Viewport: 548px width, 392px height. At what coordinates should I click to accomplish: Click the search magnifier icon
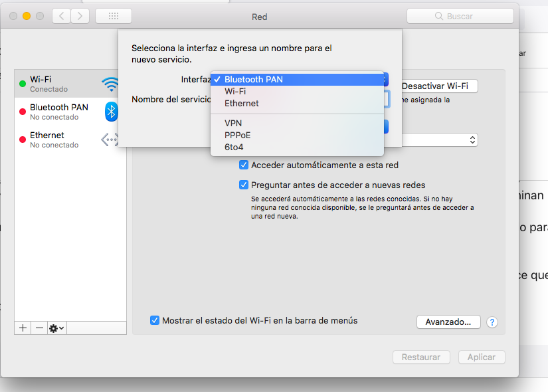click(x=439, y=16)
